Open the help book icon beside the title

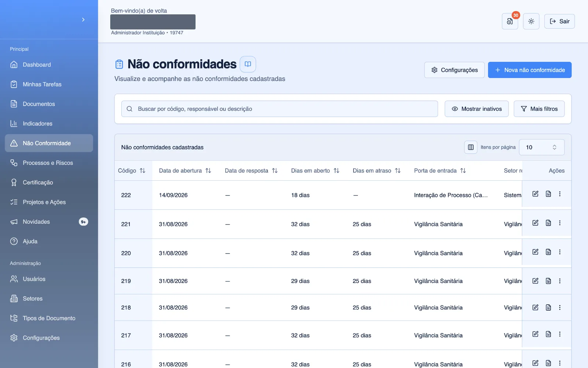click(248, 64)
